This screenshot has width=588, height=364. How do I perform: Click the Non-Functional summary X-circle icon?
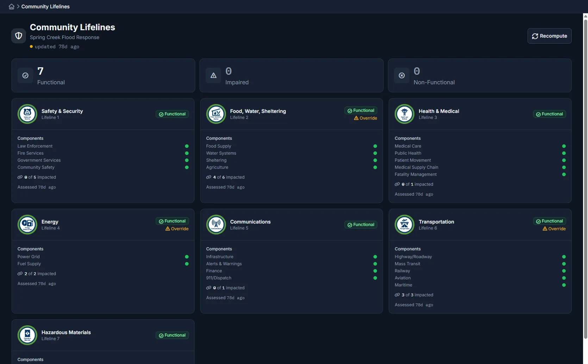tap(402, 75)
